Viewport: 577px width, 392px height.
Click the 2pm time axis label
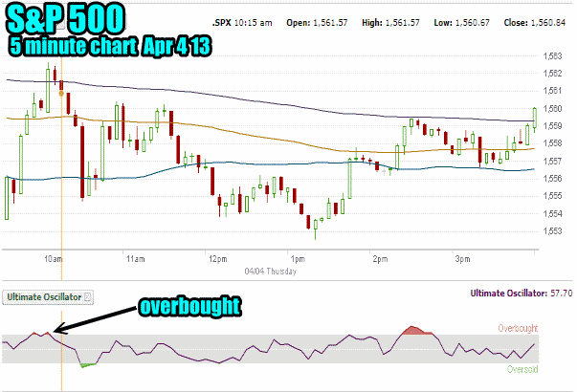click(x=380, y=259)
